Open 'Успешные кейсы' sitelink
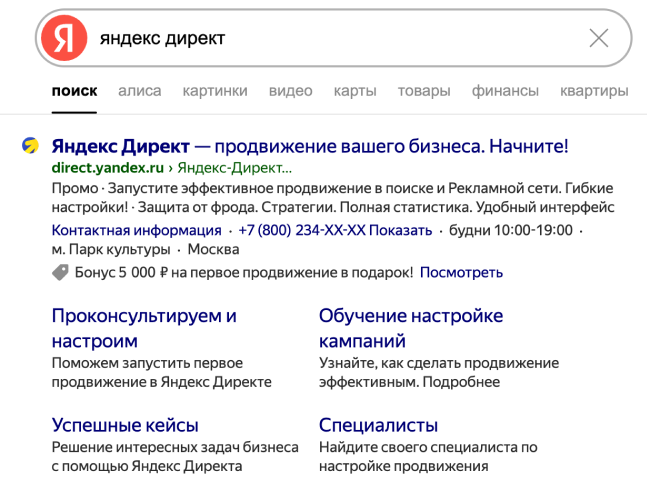647x500 pixels. 125,425
